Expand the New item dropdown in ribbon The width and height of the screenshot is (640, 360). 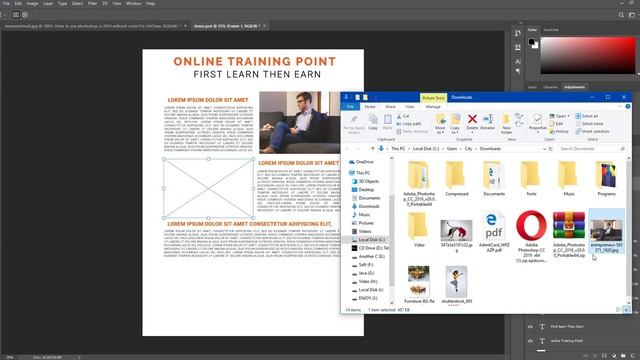click(519, 117)
